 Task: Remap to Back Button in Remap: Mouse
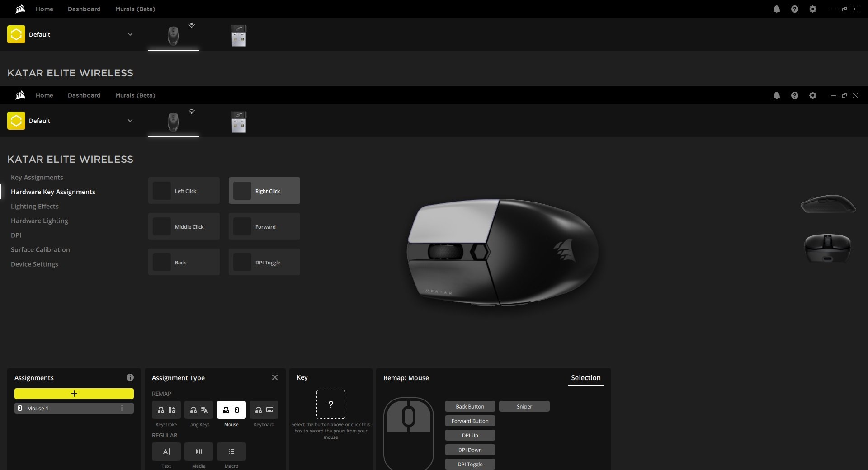pyautogui.click(x=470, y=406)
